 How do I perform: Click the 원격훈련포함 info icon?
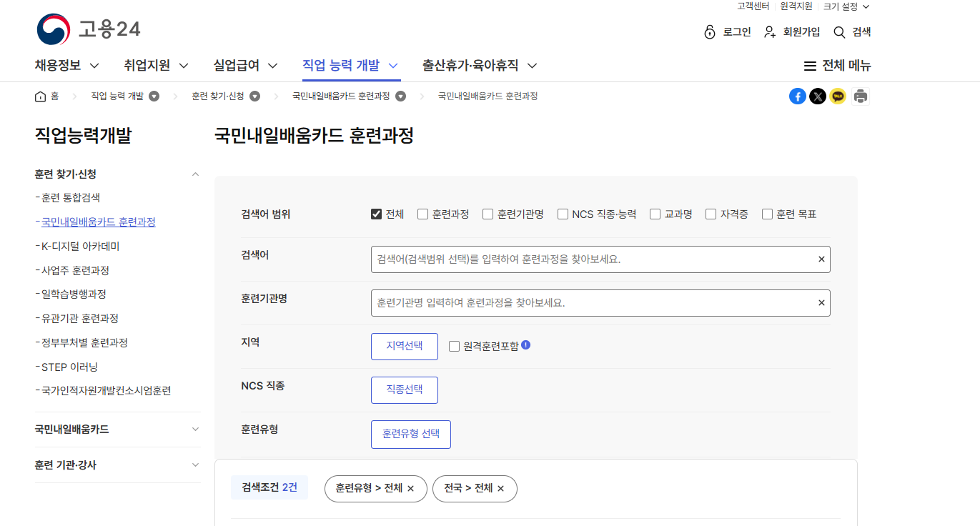[x=526, y=345]
